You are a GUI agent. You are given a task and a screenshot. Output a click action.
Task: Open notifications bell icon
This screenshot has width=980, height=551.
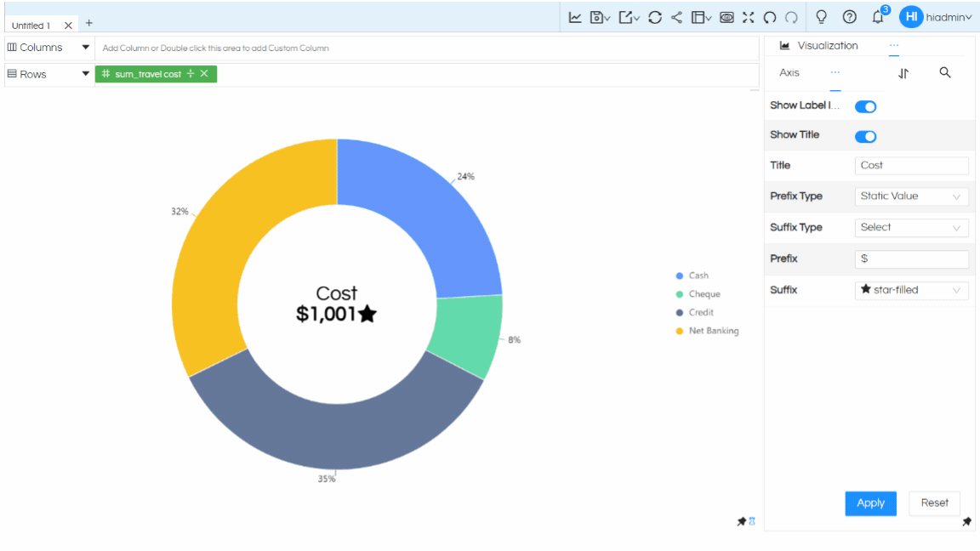(x=878, y=17)
